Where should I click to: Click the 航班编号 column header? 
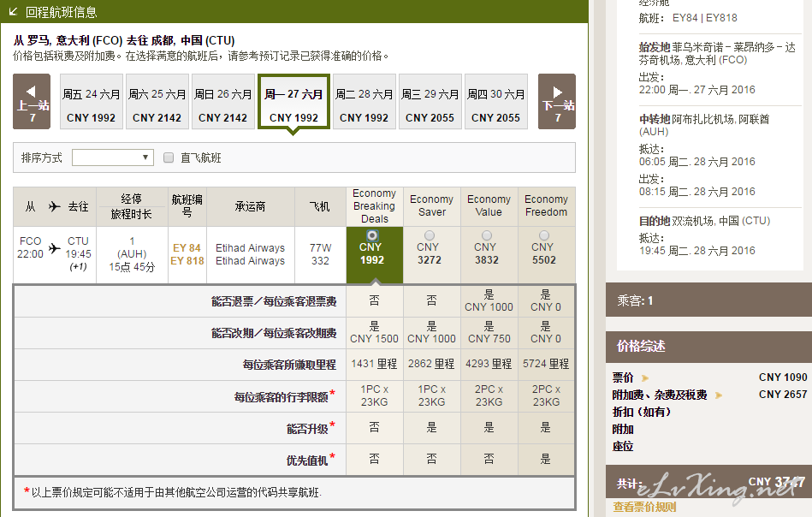point(187,206)
